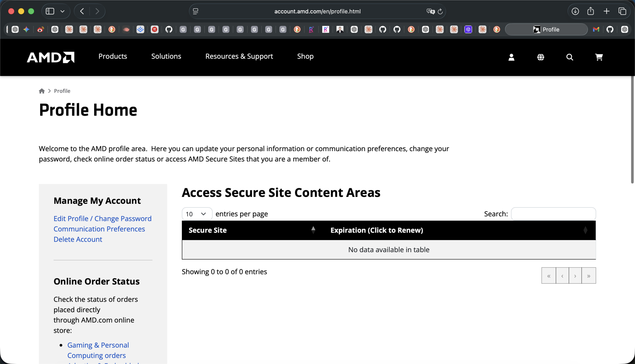Click the Delete Account link
The height and width of the screenshot is (364, 635).
pyautogui.click(x=78, y=239)
